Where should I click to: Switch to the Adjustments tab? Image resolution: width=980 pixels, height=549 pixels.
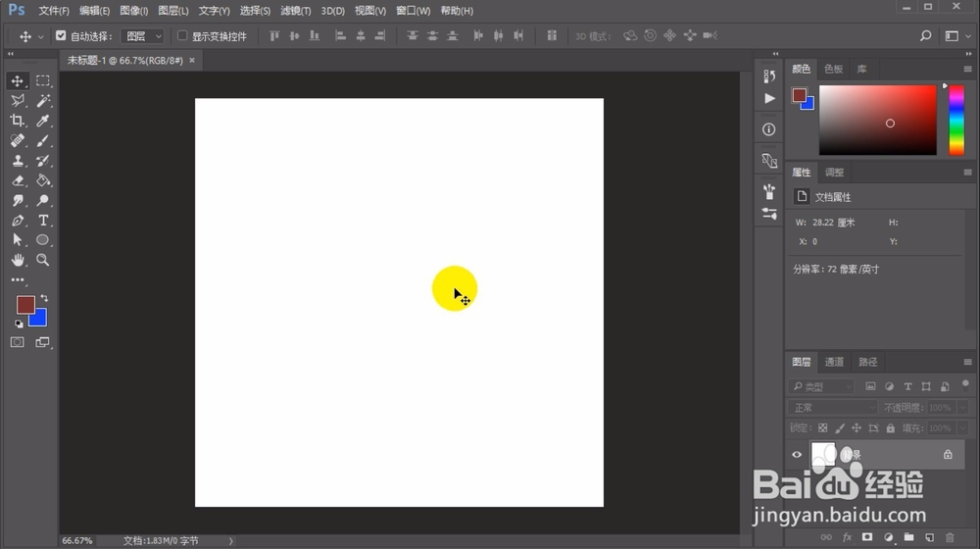[834, 172]
